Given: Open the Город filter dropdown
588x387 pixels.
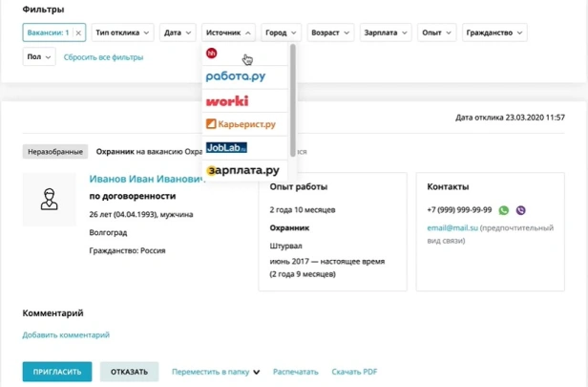Looking at the screenshot, I should click(x=281, y=32).
